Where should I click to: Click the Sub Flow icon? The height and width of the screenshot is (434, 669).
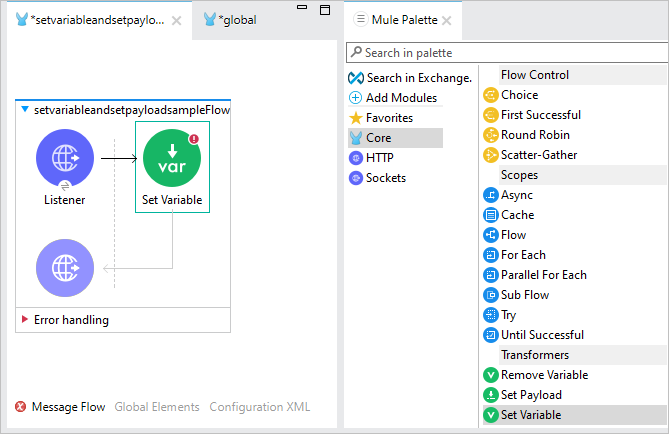point(491,295)
